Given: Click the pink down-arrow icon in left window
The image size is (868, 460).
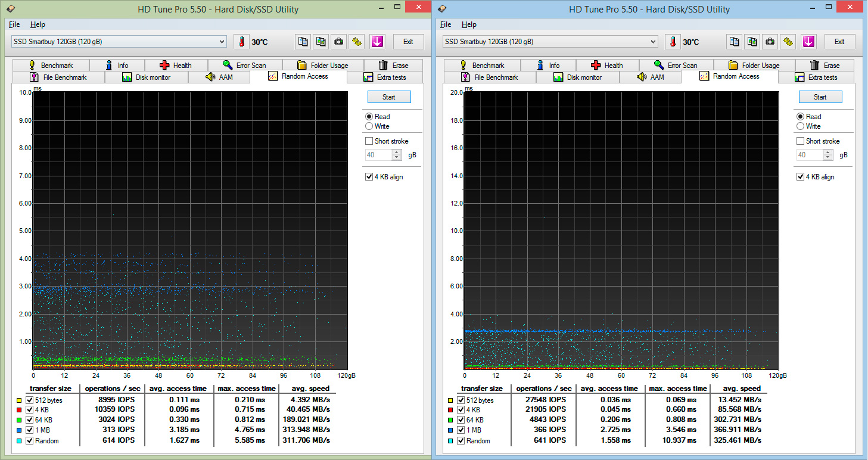Looking at the screenshot, I should pos(377,42).
